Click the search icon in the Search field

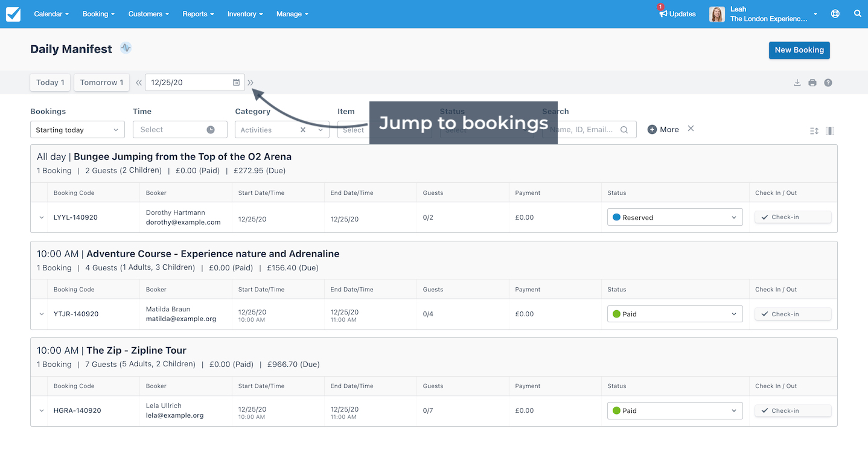(x=624, y=130)
